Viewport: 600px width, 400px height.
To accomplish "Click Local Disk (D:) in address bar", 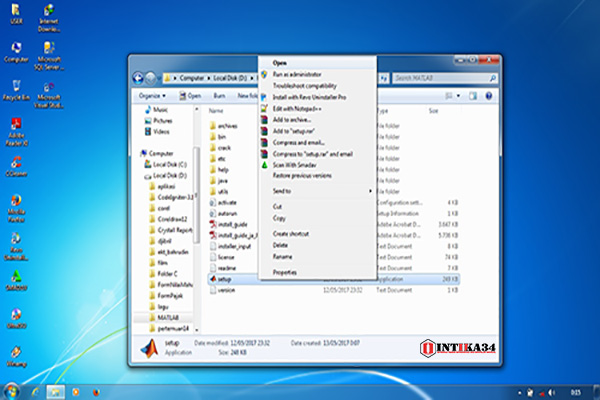I will pos(230,78).
